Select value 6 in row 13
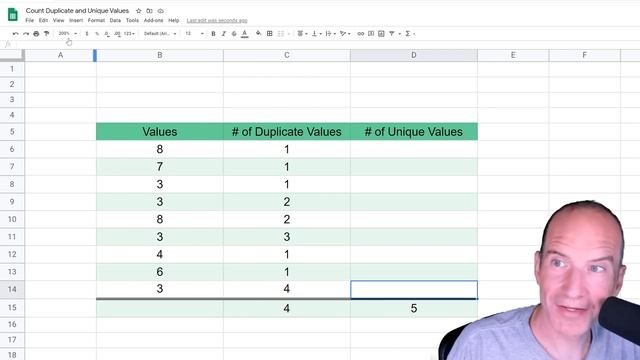Screen dimensions: 640x360 coord(160,272)
